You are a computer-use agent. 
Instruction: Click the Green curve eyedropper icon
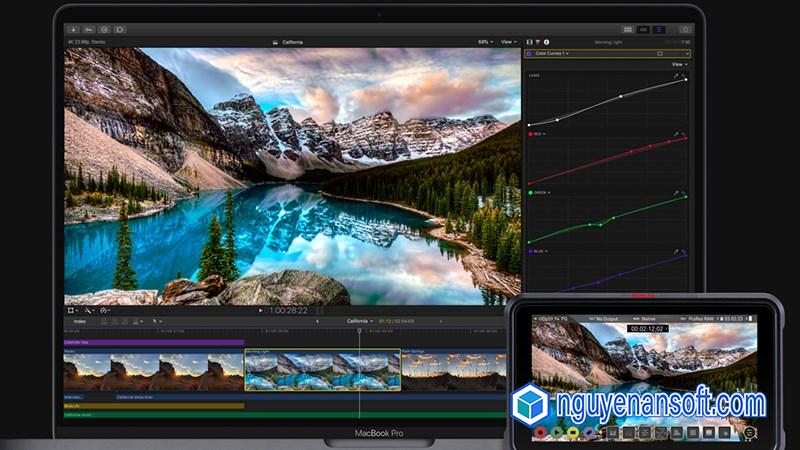point(676,192)
